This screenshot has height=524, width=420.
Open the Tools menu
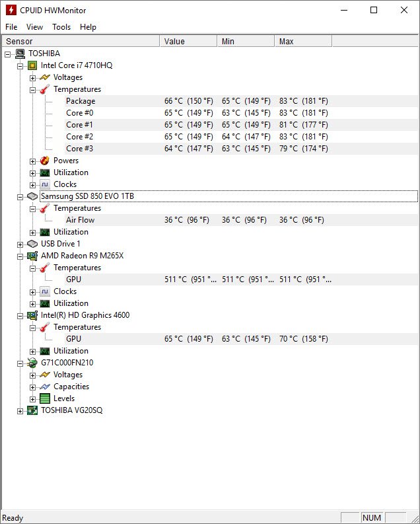pyautogui.click(x=61, y=27)
